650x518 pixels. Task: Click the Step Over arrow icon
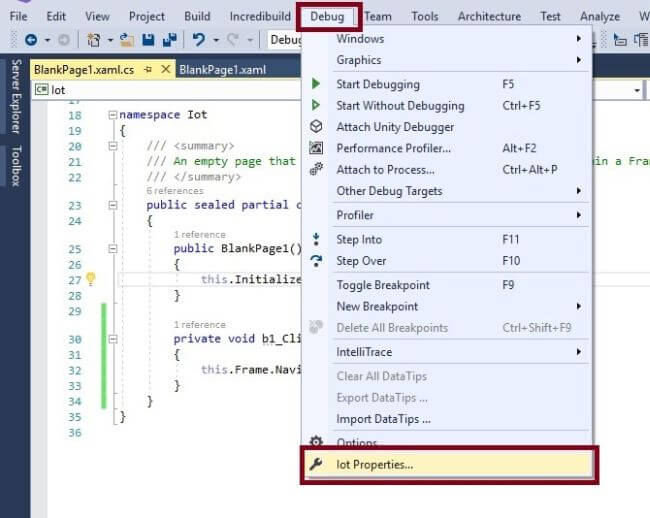pos(316,261)
